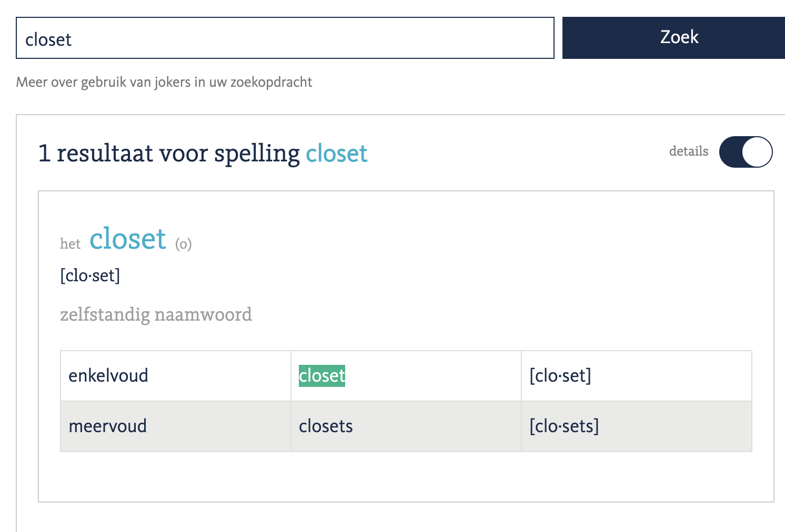
Task: Click the green highlighted "closet" table cell
Action: coord(322,376)
